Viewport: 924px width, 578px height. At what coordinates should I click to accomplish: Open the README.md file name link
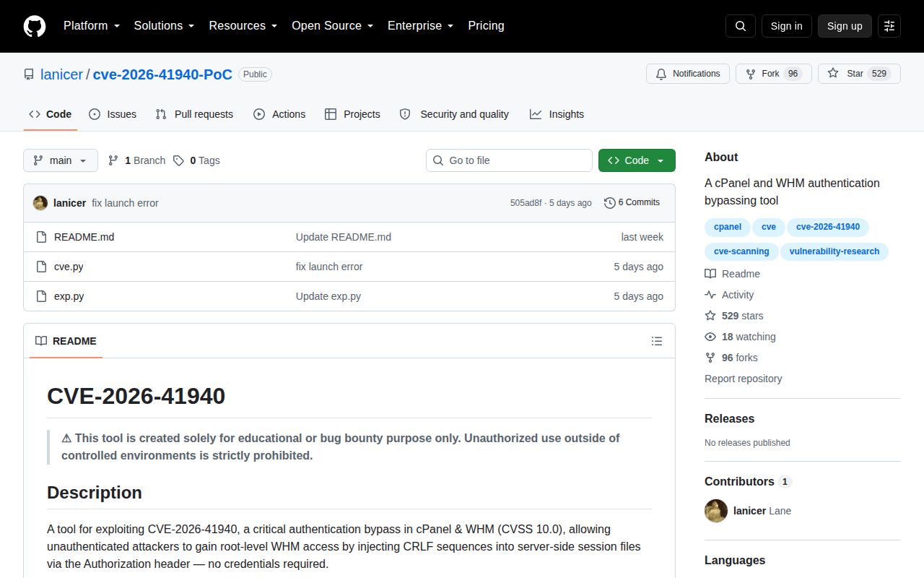[x=84, y=237]
